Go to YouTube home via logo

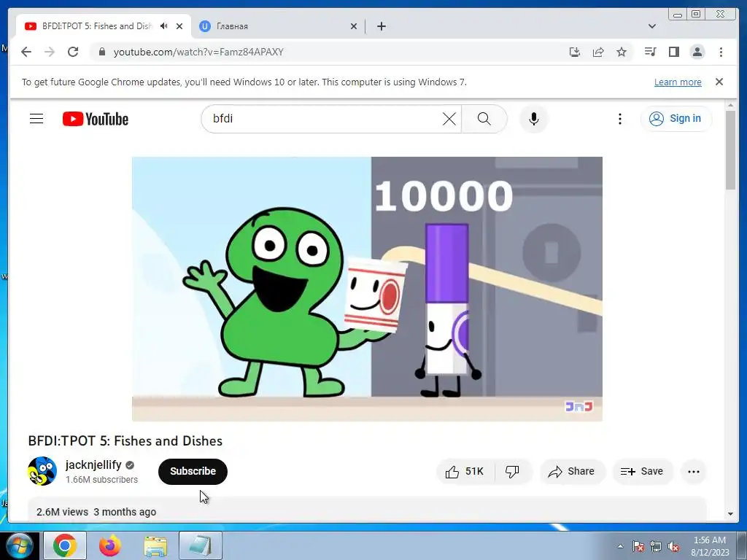pos(96,119)
